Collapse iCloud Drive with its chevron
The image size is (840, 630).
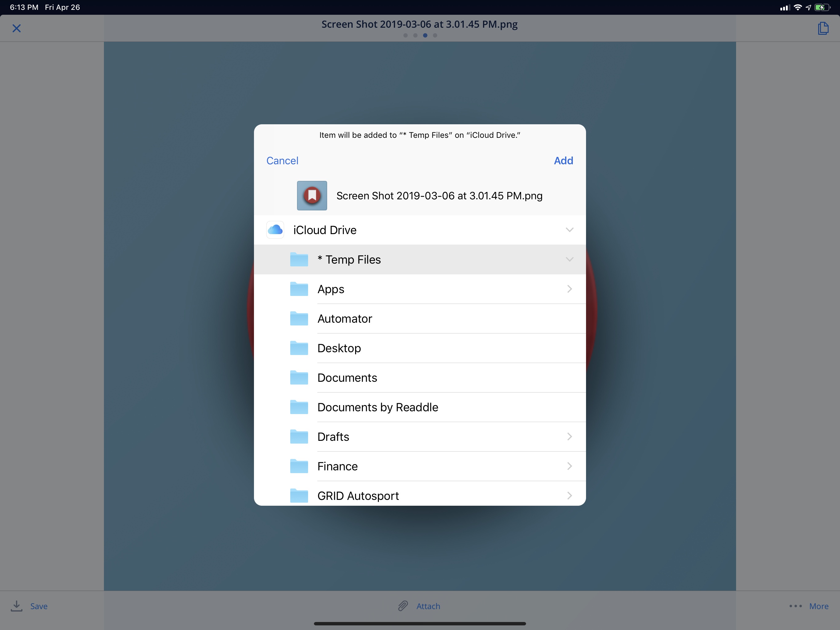(570, 230)
